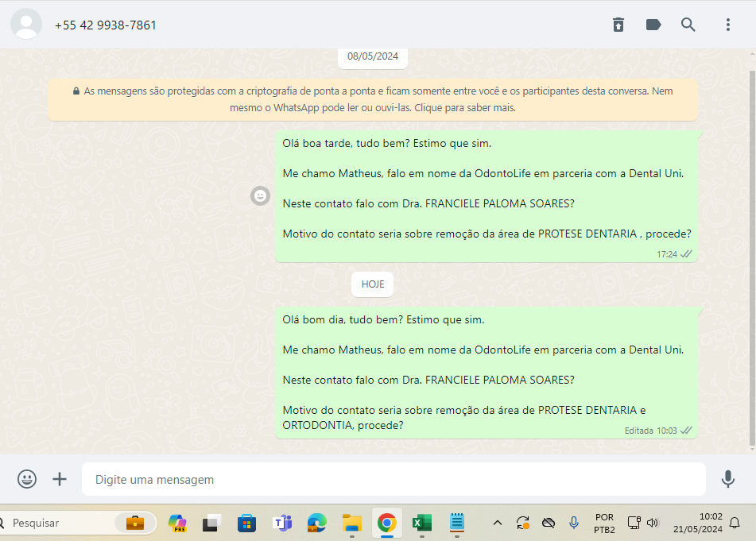
Task: Open the attach plus menu
Action: tap(60, 479)
